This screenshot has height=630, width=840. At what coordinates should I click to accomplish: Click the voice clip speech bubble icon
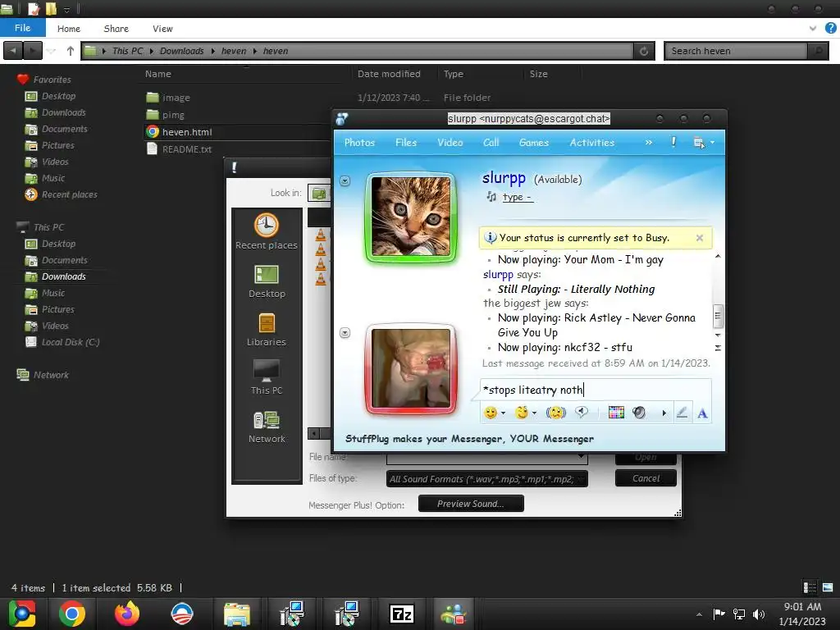pos(582,412)
